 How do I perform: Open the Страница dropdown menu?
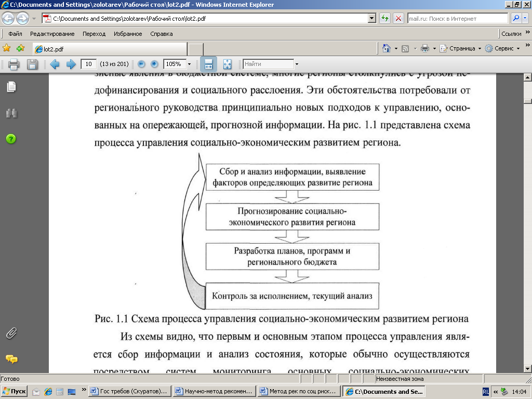[x=460, y=48]
